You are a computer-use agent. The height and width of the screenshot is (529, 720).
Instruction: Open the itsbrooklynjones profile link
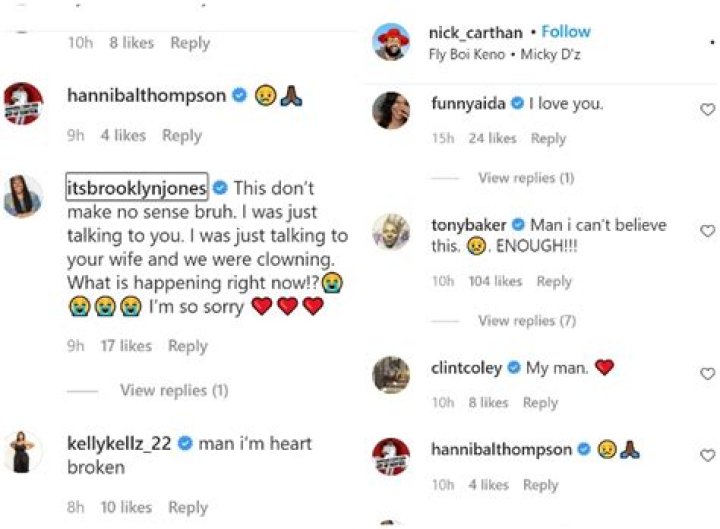pyautogui.click(x=136, y=187)
